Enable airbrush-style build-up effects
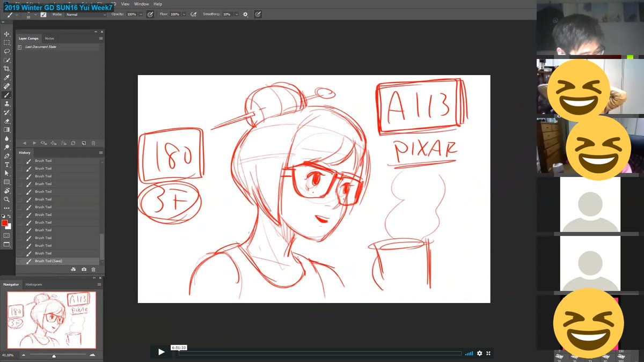The width and height of the screenshot is (644, 362). 193,14
